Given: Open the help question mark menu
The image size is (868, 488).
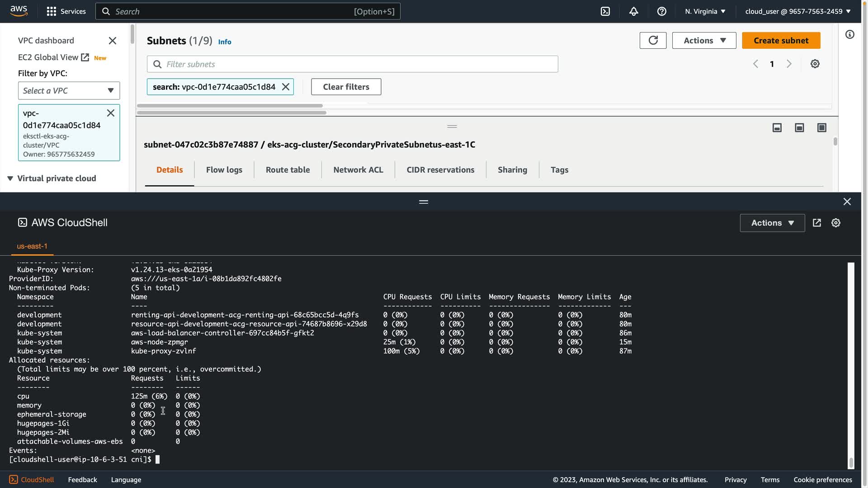Looking at the screenshot, I should pos(661,11).
